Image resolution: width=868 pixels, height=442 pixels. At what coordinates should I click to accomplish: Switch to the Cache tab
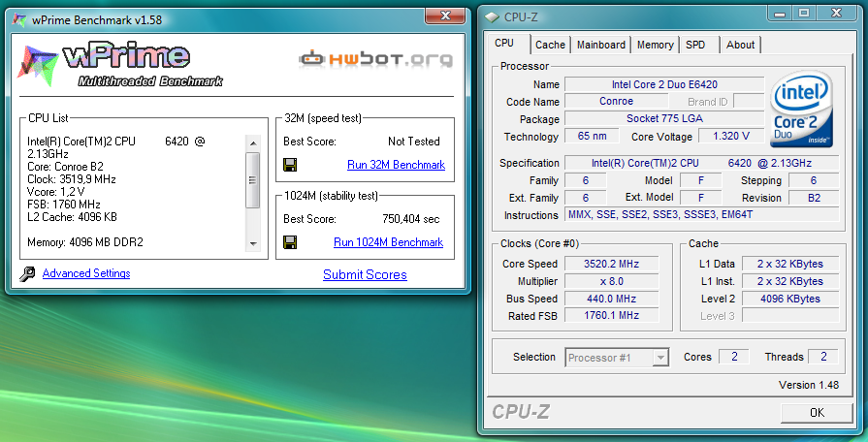(x=550, y=45)
